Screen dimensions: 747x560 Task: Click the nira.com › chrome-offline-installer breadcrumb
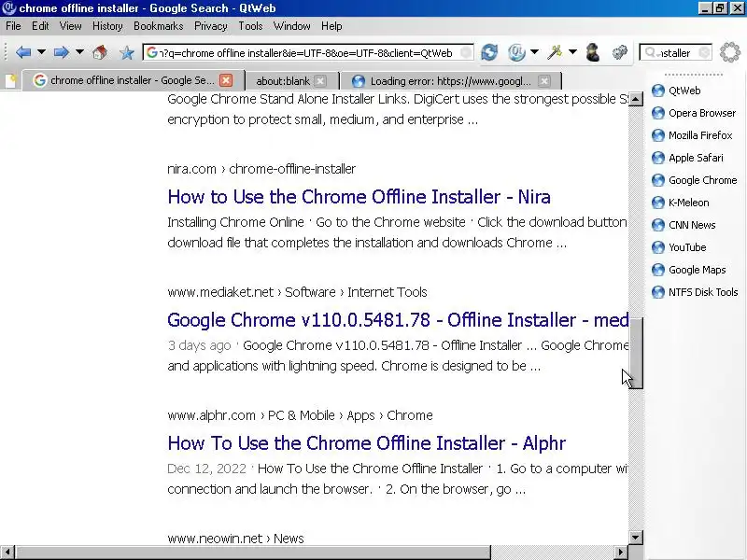(261, 169)
